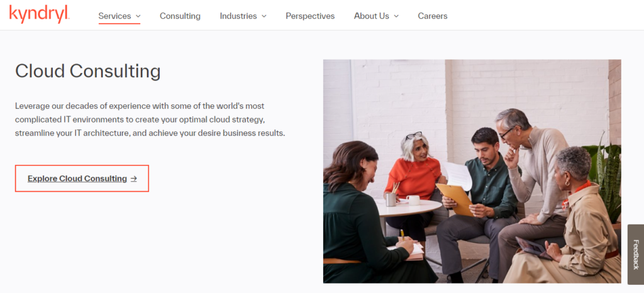Open the Services menu
This screenshot has height=293, width=644.
(114, 16)
